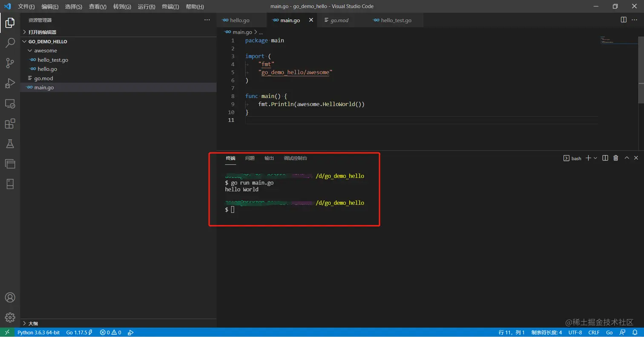Expand the 大纲 outline section
Image resolution: width=644 pixels, height=337 pixels.
[x=32, y=323]
